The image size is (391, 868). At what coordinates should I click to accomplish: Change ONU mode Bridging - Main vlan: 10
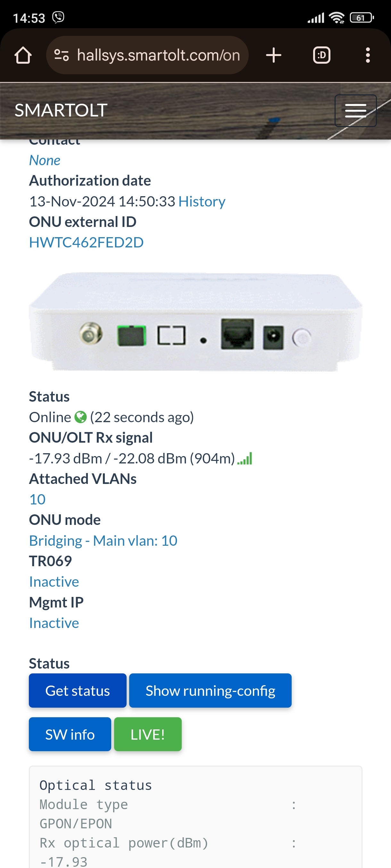coord(103,541)
